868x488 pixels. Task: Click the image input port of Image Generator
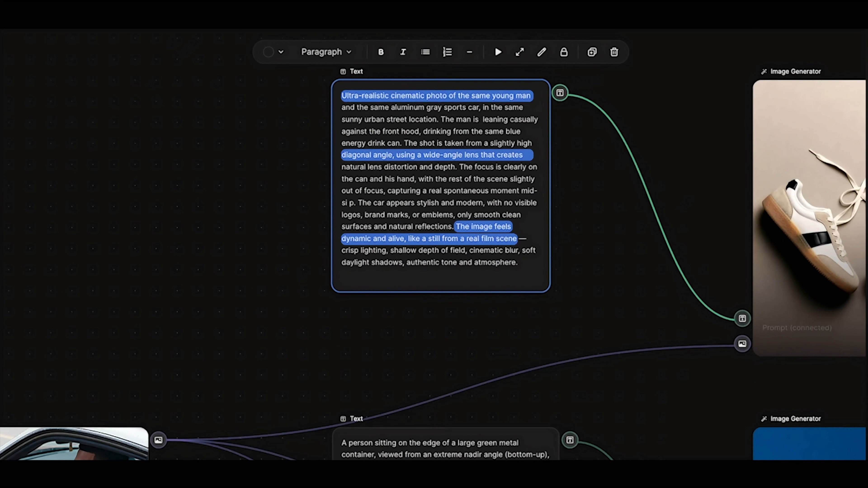[742, 344]
